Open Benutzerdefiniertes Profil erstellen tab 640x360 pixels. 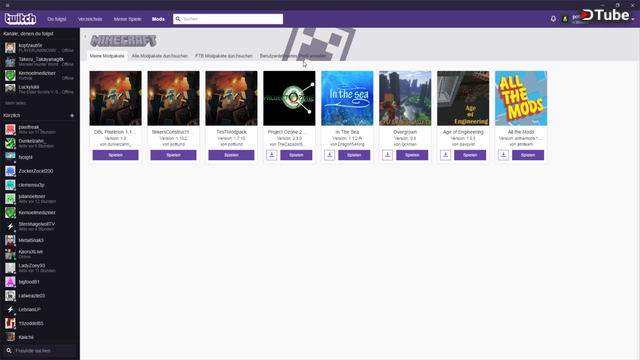click(x=293, y=56)
